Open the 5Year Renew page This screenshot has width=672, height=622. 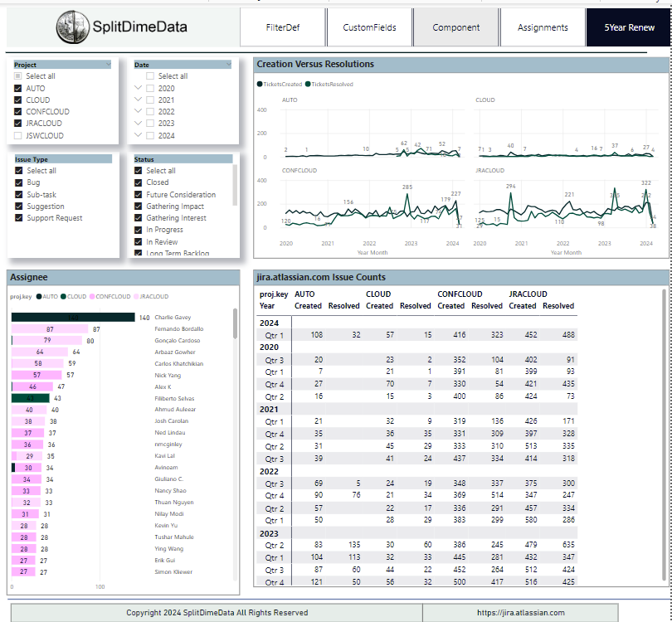(628, 27)
